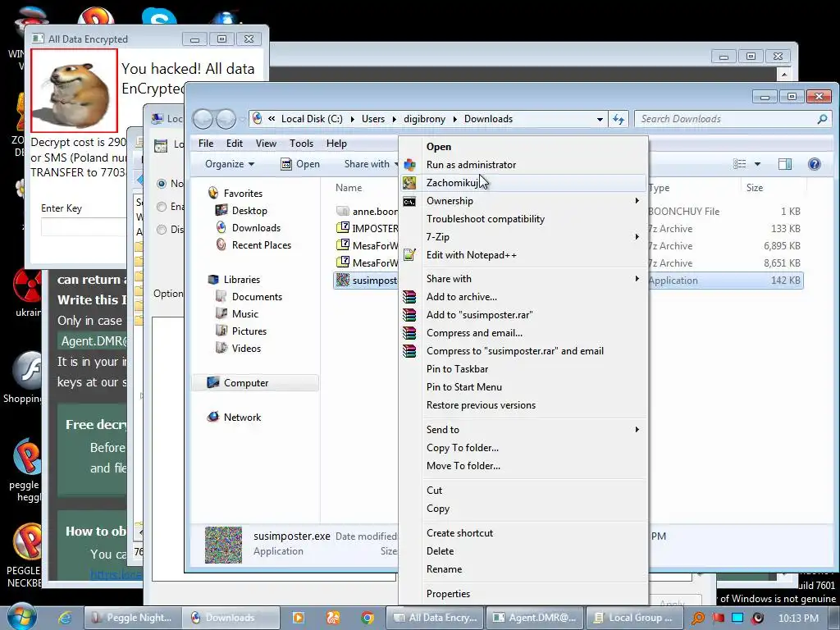
Task: Click the Search Downloads field
Action: tap(733, 119)
